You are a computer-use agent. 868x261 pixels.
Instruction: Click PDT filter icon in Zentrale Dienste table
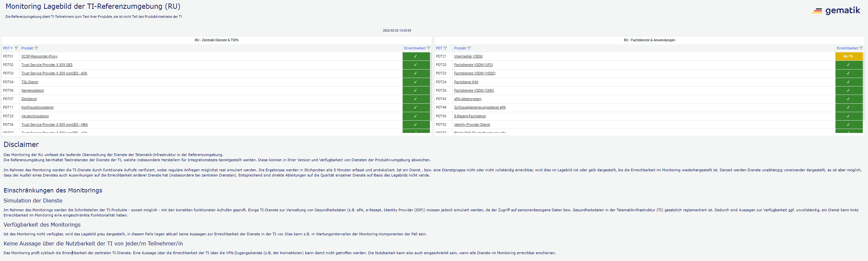[x=16, y=48]
